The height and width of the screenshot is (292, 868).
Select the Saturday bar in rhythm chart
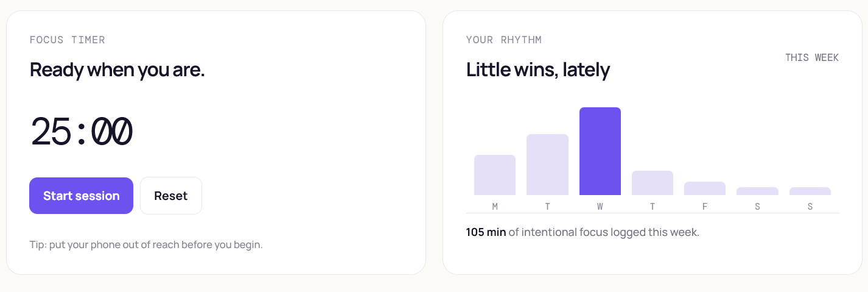pyautogui.click(x=757, y=191)
